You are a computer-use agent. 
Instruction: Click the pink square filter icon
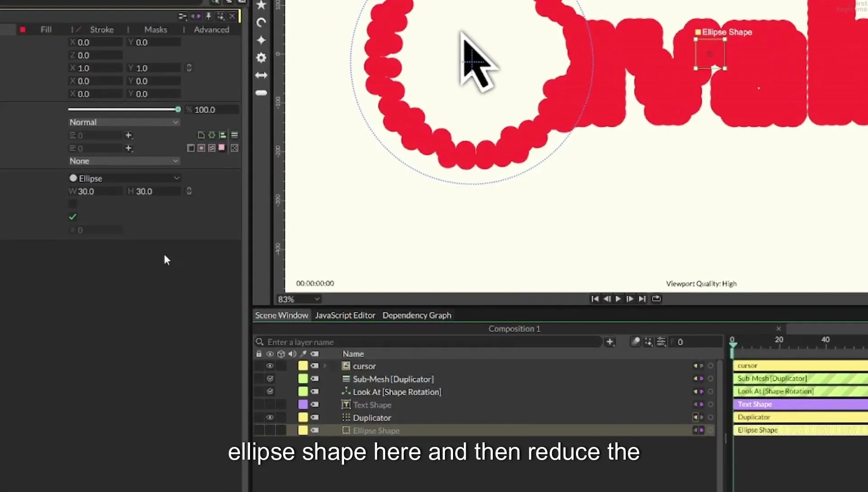[x=222, y=148]
